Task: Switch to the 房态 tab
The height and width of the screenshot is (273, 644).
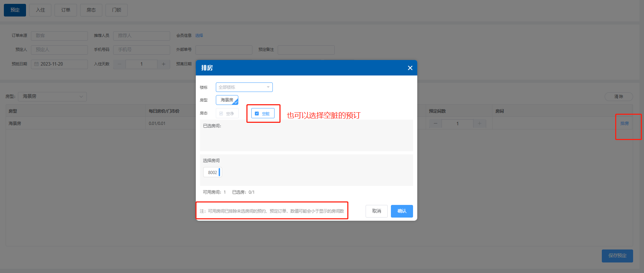Action: click(x=91, y=10)
